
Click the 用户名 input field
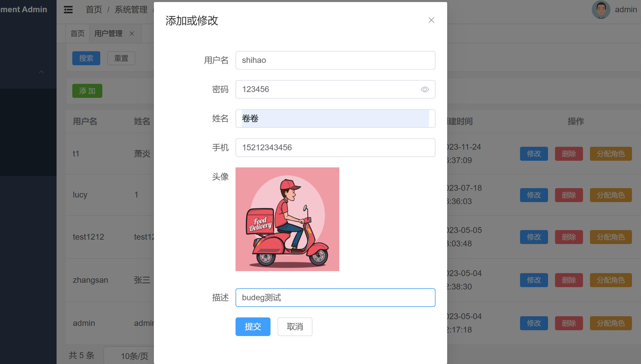click(335, 60)
